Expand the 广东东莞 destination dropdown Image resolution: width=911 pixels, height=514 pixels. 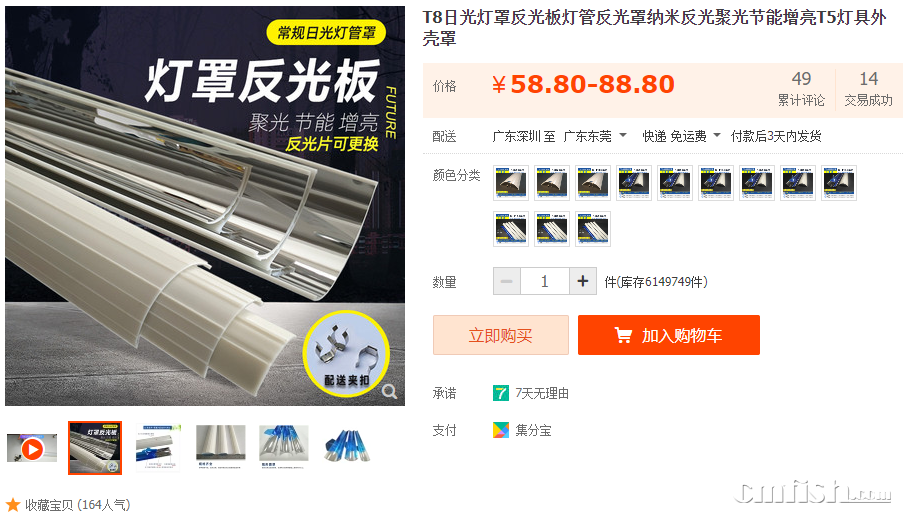[596, 136]
